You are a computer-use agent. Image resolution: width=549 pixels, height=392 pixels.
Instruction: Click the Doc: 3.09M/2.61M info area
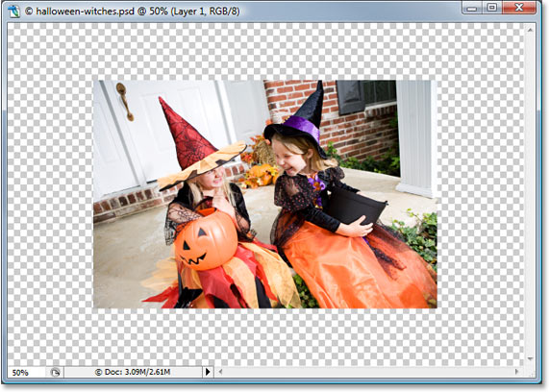133,372
